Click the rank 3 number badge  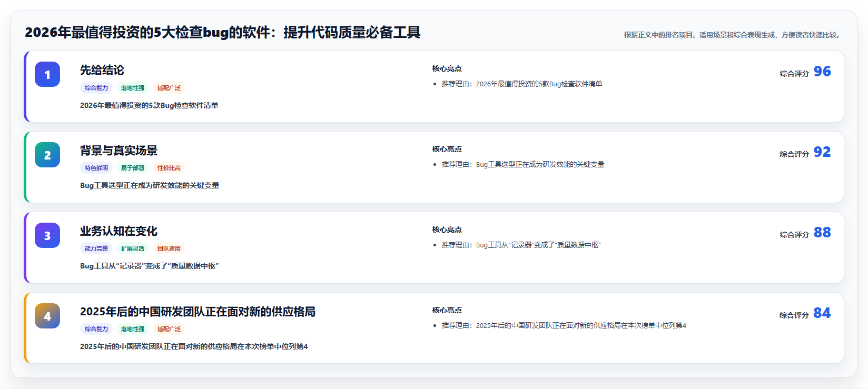[x=47, y=235]
